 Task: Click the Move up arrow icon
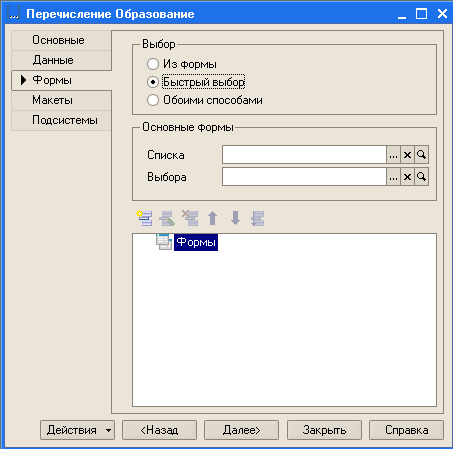pos(213,218)
